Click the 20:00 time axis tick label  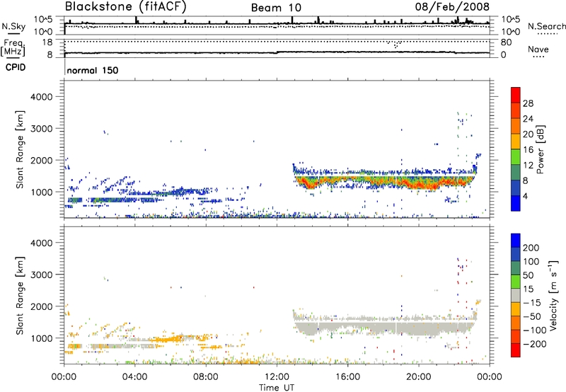418,377
